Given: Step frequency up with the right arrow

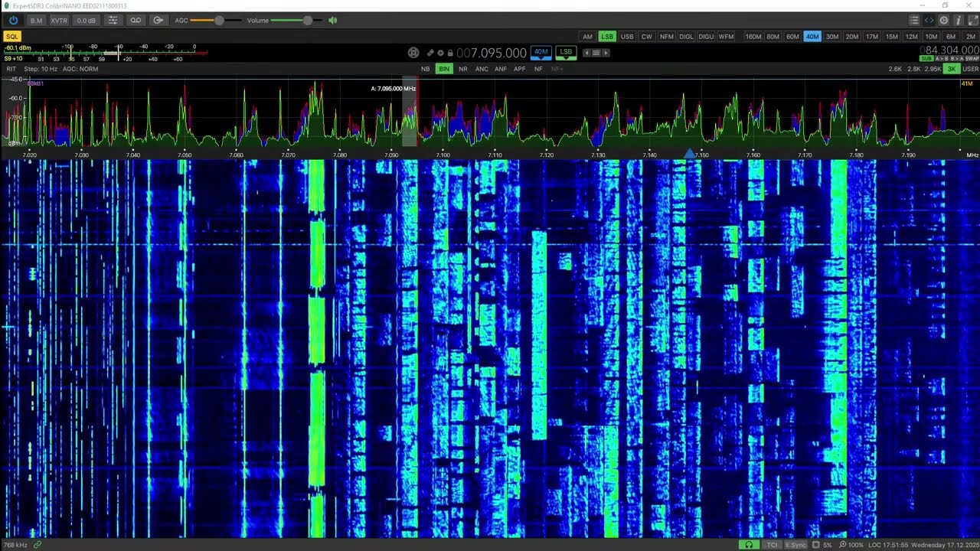Looking at the screenshot, I should (606, 53).
